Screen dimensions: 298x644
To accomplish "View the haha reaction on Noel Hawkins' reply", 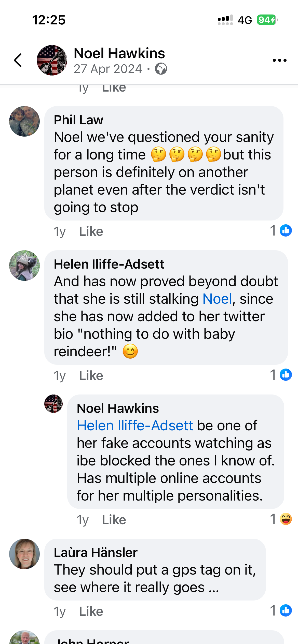I will coord(286,519).
